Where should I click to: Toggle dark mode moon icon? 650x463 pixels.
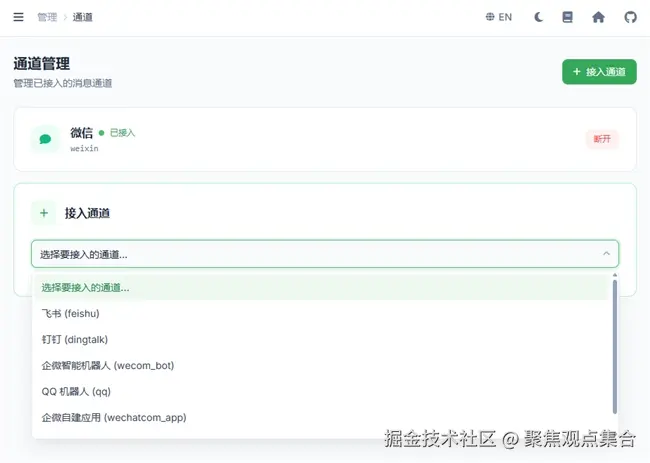[x=538, y=17]
